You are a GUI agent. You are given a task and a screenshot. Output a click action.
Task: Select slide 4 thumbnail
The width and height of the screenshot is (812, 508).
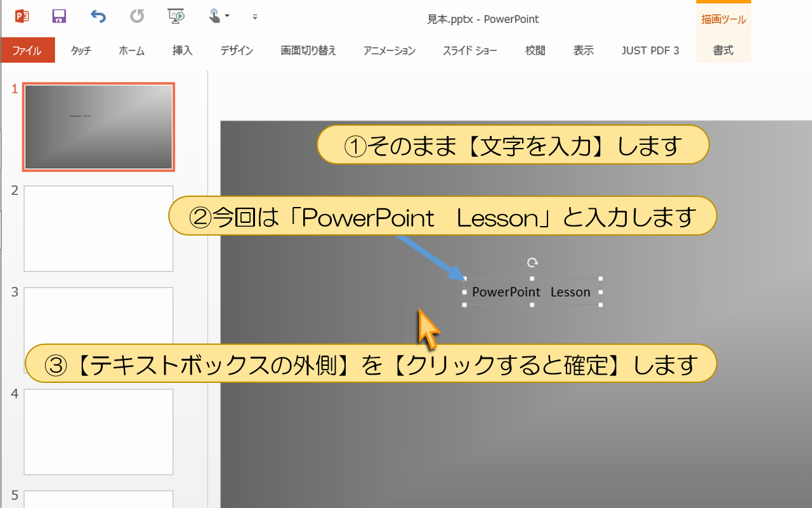pyautogui.click(x=98, y=432)
